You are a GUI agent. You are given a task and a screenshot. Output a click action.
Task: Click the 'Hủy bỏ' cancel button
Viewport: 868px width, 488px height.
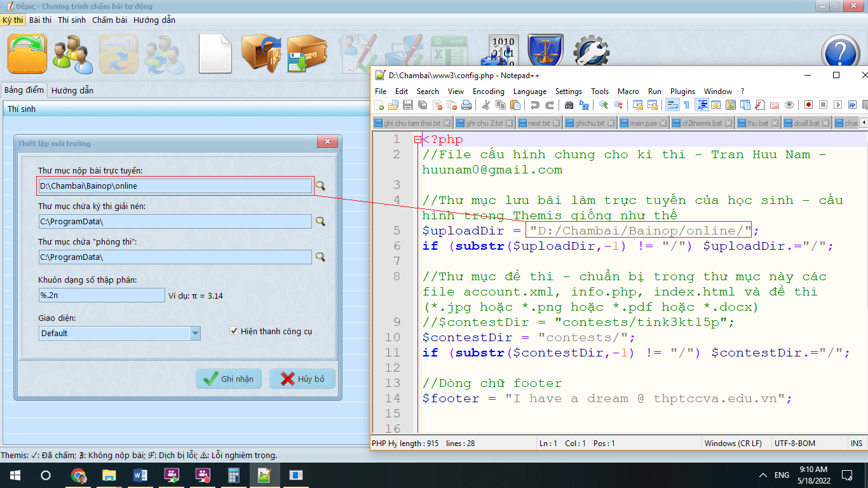point(302,379)
